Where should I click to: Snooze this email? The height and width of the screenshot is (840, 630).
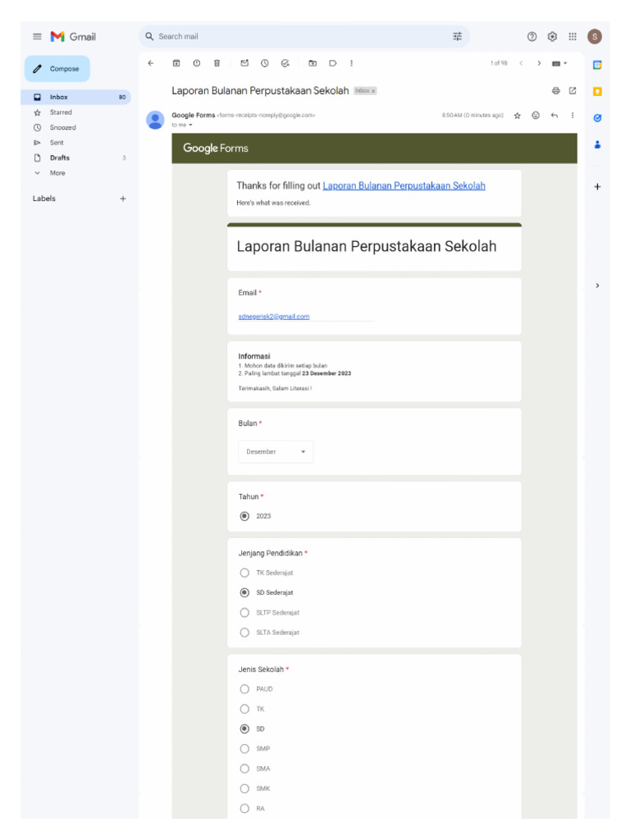[x=265, y=63]
